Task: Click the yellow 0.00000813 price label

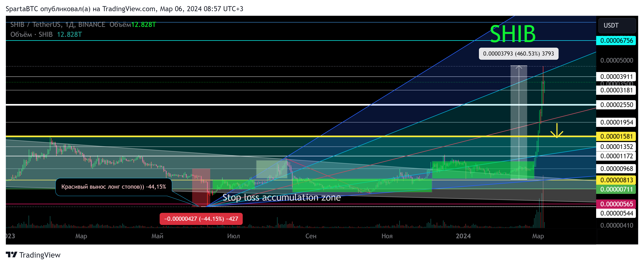Action: (616, 180)
